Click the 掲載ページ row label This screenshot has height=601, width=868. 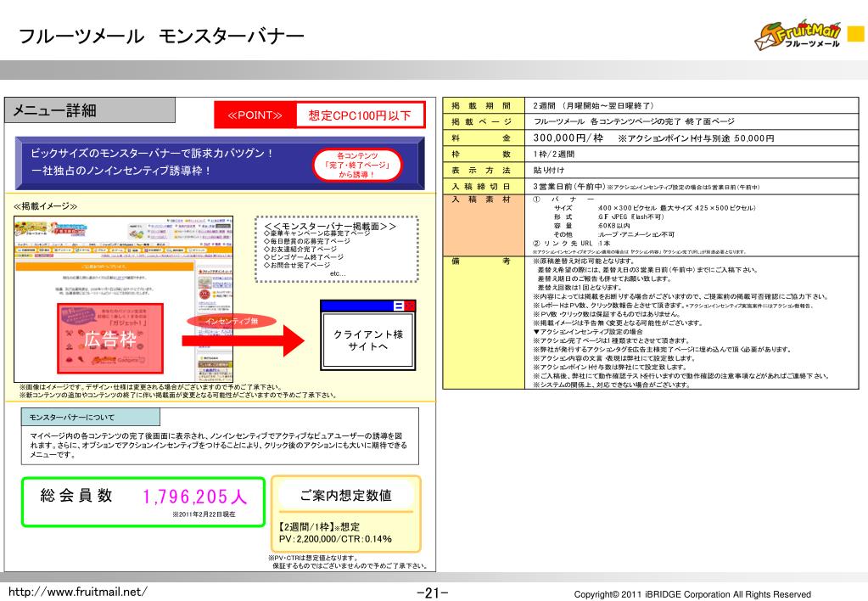pos(484,121)
